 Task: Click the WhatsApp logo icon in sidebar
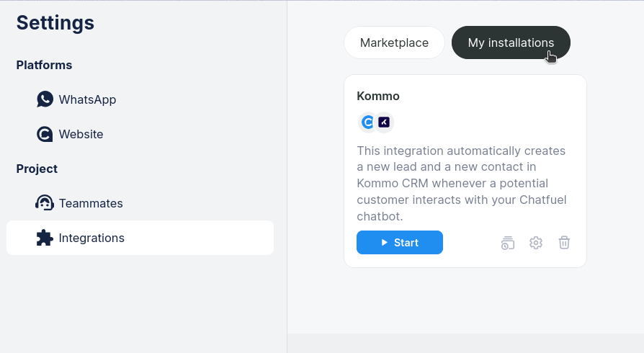tap(45, 99)
